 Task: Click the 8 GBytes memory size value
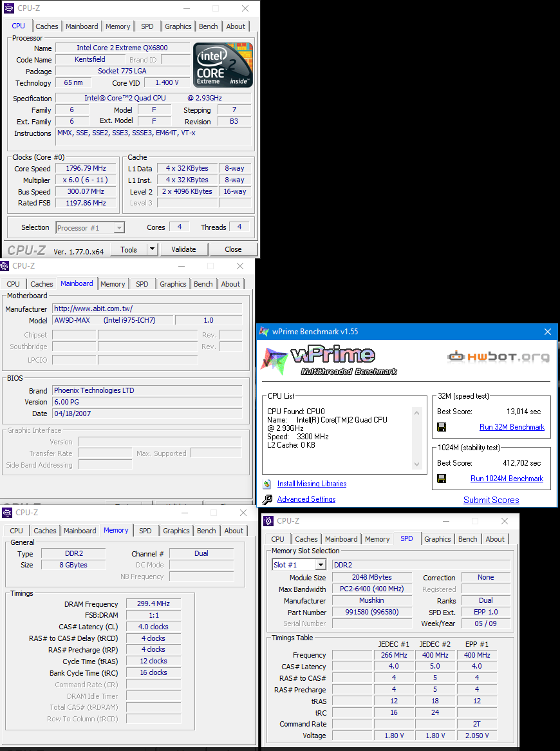coord(73,565)
